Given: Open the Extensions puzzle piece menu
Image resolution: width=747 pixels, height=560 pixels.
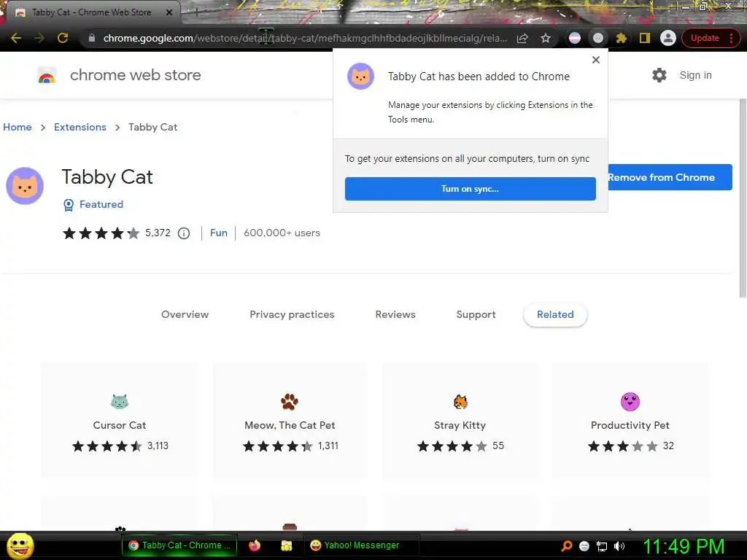Looking at the screenshot, I should click(621, 38).
